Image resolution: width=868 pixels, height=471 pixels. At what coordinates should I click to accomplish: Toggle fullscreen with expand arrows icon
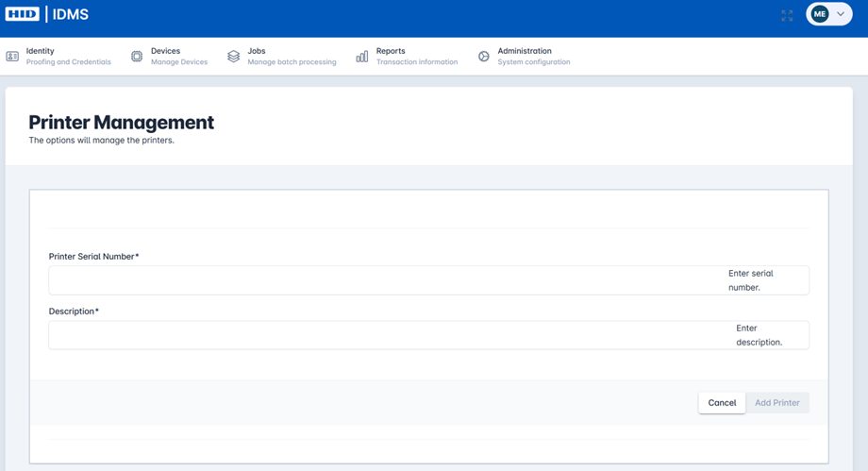point(787,15)
